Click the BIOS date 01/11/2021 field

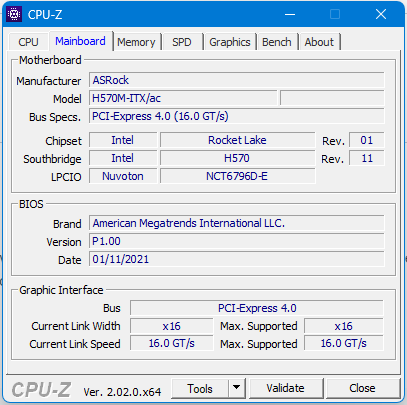pyautogui.click(x=236, y=259)
